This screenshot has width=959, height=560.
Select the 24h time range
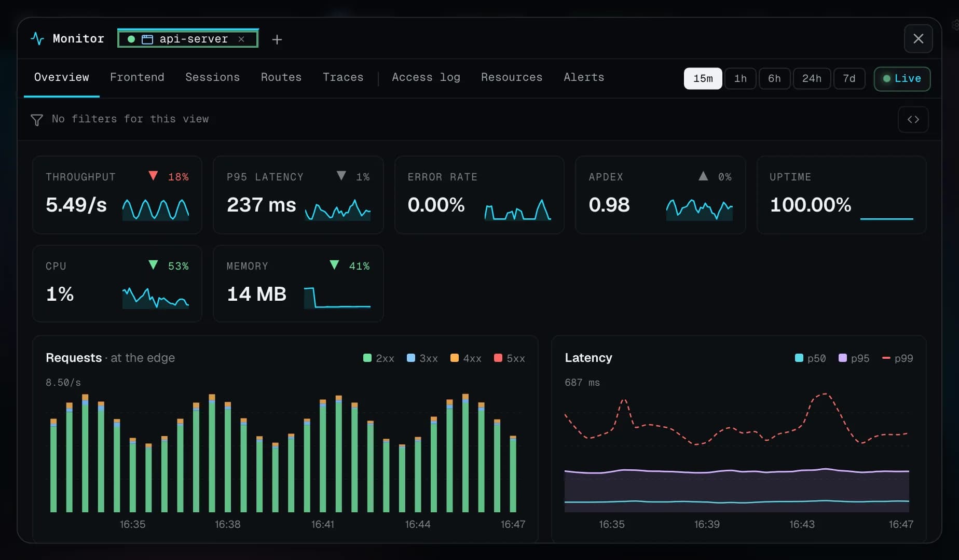812,79
